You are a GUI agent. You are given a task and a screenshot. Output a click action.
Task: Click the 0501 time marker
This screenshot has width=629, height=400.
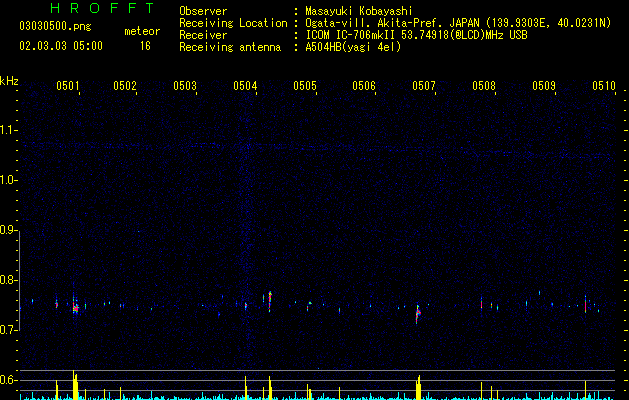tap(67, 85)
